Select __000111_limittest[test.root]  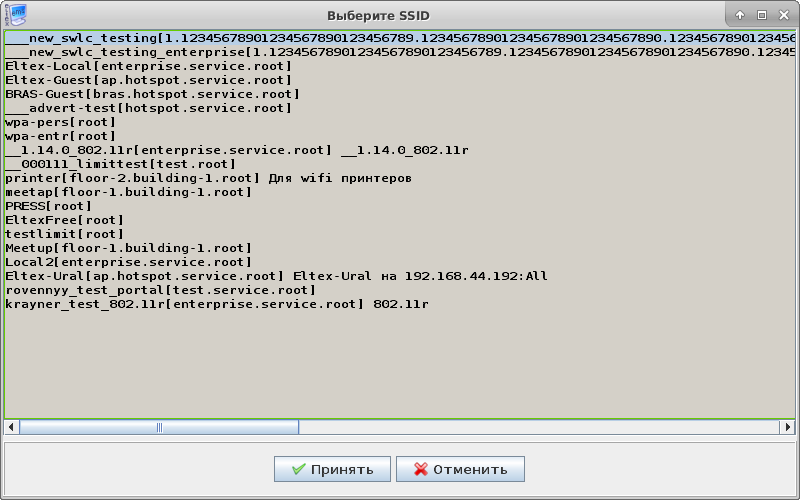(x=400, y=164)
